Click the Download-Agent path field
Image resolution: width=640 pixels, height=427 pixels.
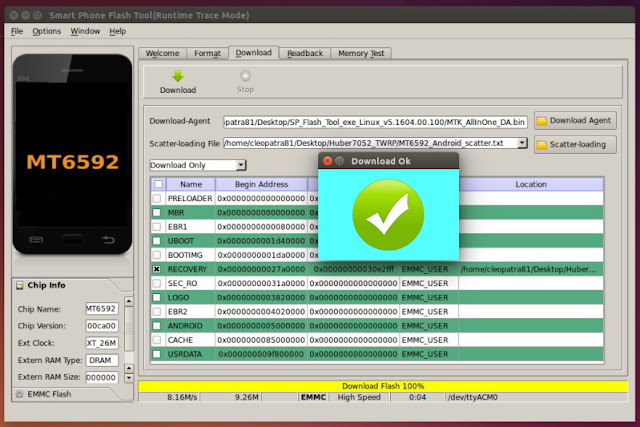click(375, 122)
